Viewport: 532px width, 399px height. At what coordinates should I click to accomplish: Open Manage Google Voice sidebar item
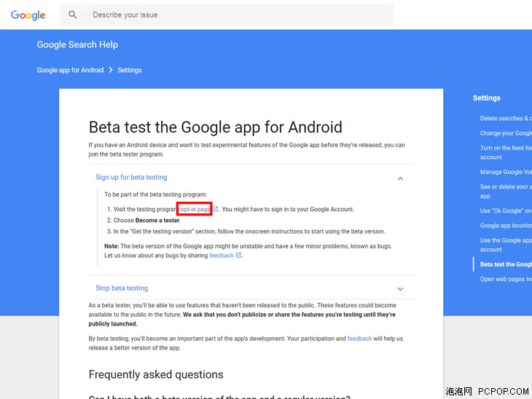[506, 172]
